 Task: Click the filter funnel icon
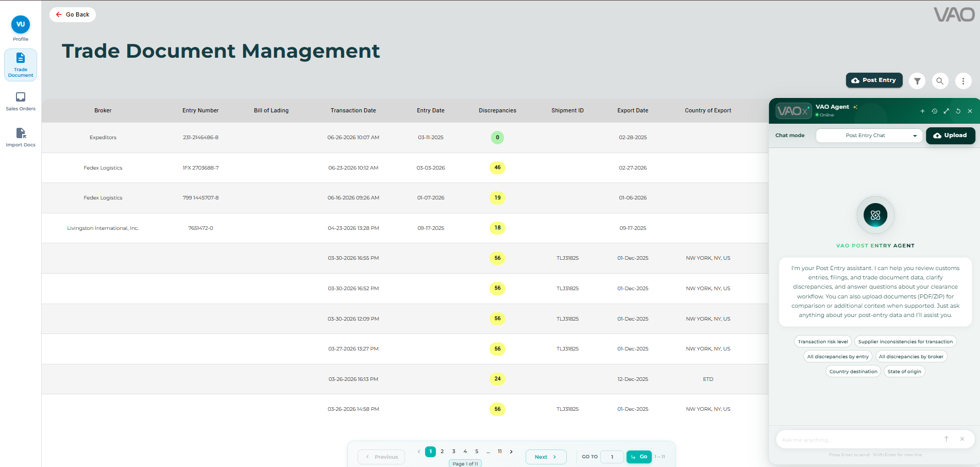tap(917, 81)
